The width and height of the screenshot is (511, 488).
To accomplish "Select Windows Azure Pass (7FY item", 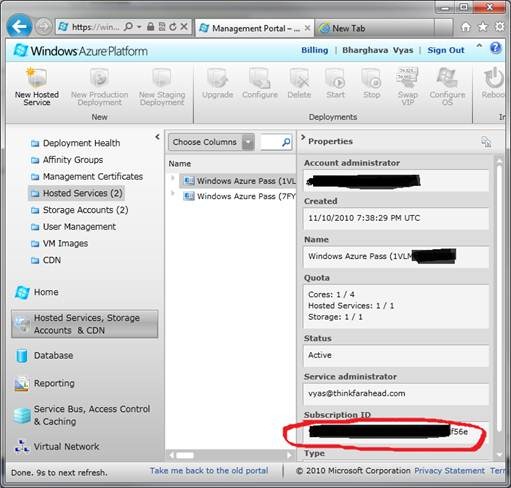I will pos(239,196).
